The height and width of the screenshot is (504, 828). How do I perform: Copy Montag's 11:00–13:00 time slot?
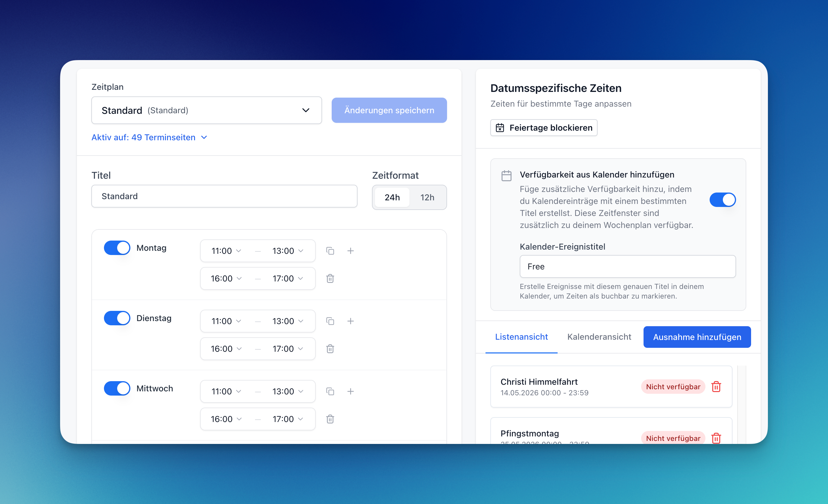pos(330,251)
